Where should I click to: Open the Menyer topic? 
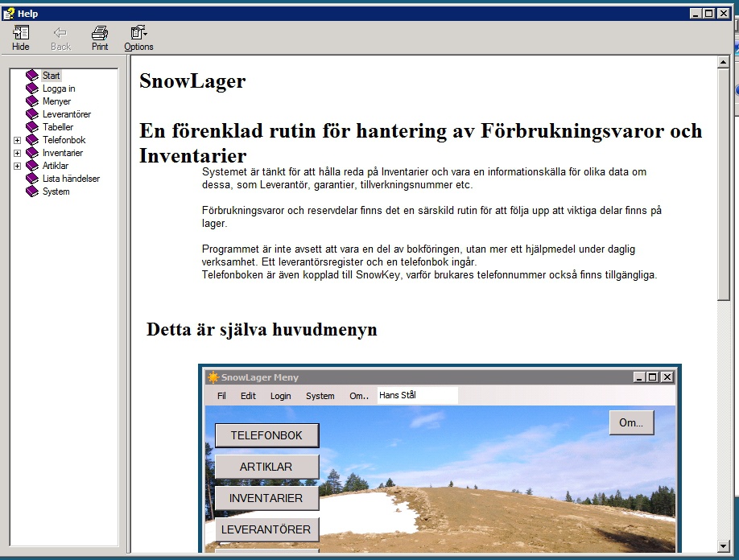tap(56, 101)
